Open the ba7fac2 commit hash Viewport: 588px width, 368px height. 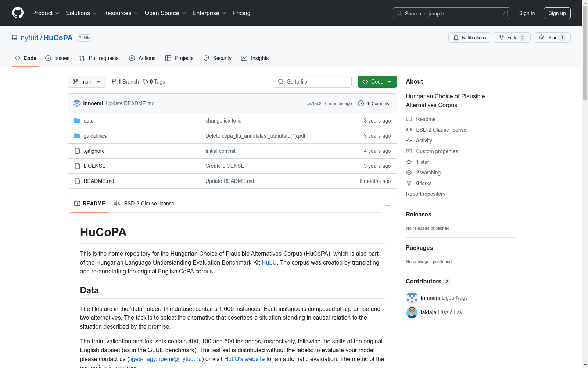click(313, 103)
